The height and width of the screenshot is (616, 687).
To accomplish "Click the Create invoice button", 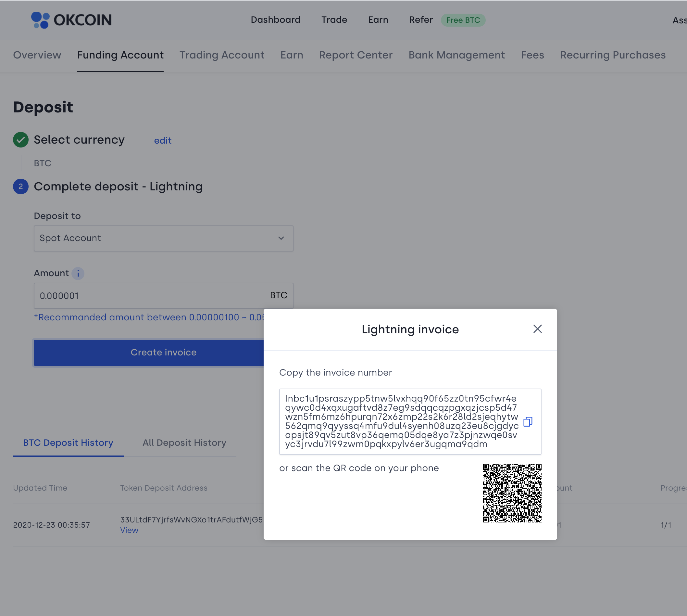I will point(163,352).
